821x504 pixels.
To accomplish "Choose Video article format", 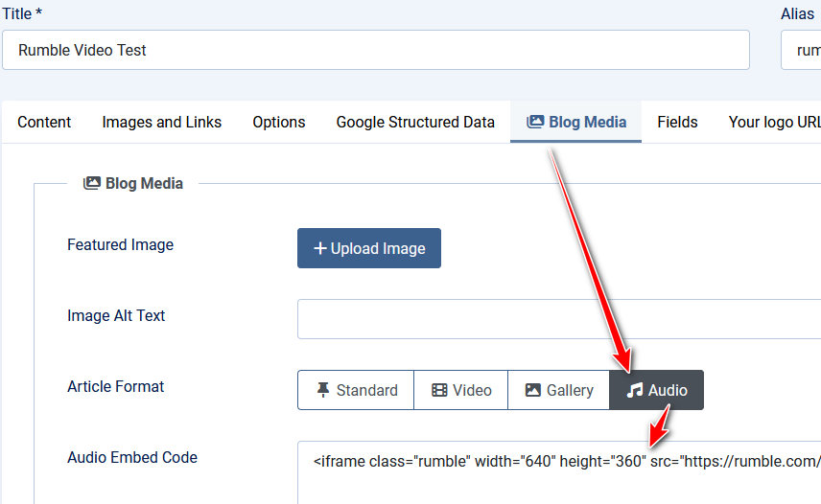I will tap(460, 390).
